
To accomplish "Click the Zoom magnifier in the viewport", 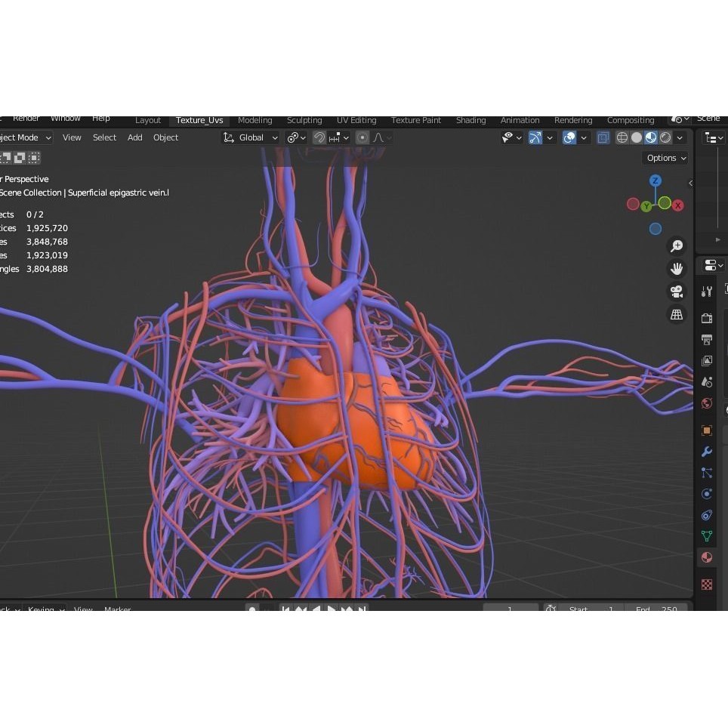I will pos(677,245).
